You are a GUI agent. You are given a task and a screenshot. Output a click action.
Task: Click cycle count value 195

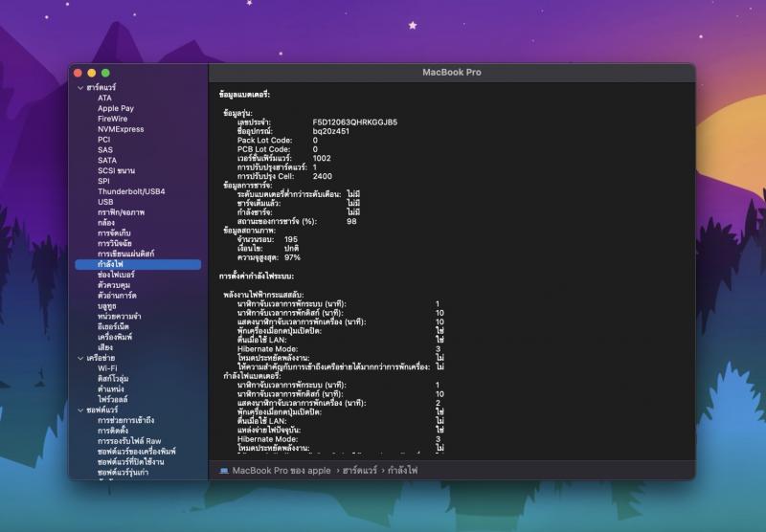point(291,239)
